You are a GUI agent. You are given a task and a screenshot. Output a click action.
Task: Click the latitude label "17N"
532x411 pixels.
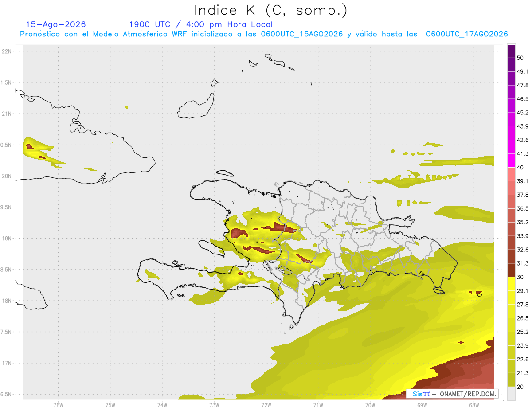click(x=7, y=363)
